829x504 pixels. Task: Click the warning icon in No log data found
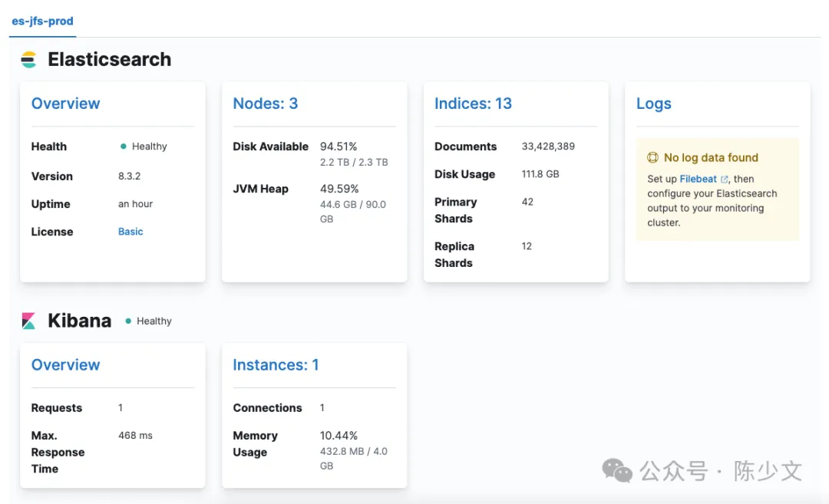(x=652, y=157)
